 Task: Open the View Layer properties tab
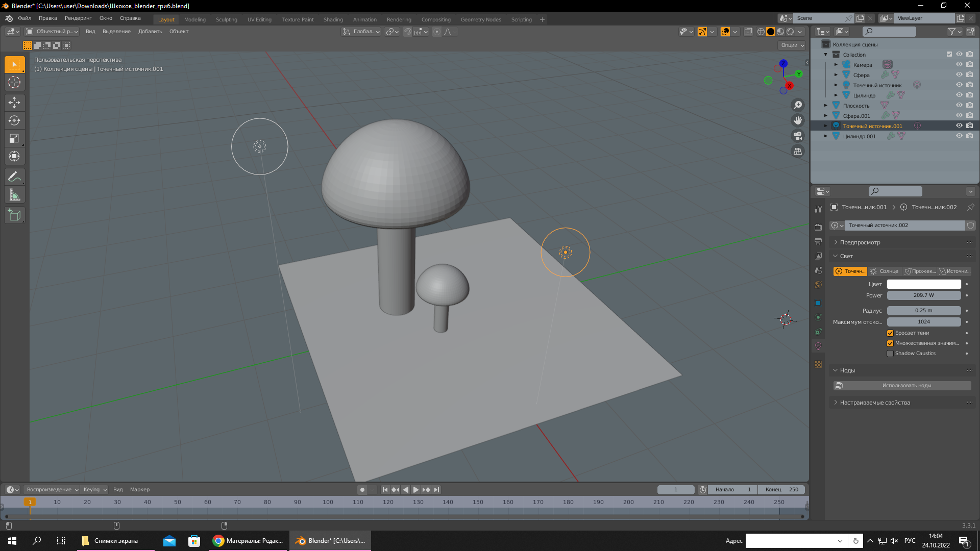(818, 256)
